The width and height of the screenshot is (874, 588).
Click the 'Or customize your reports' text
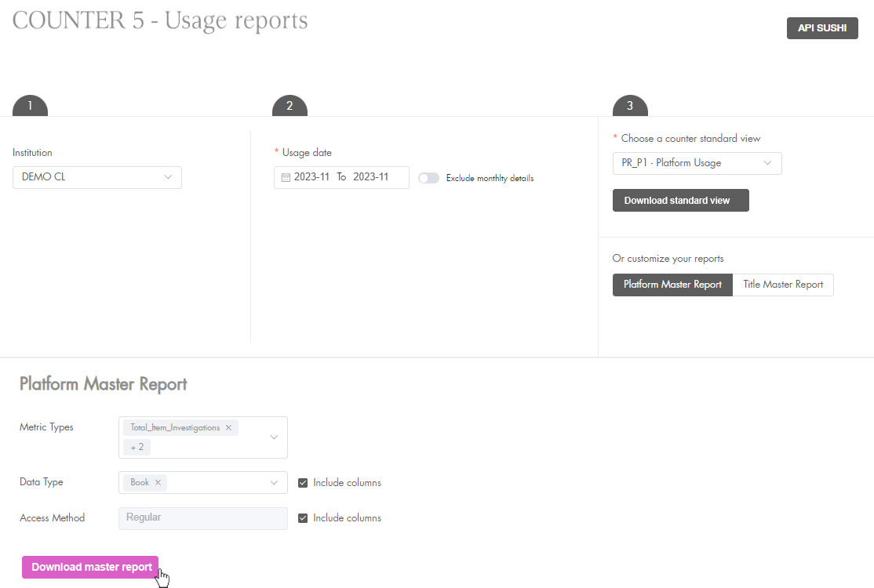point(668,259)
